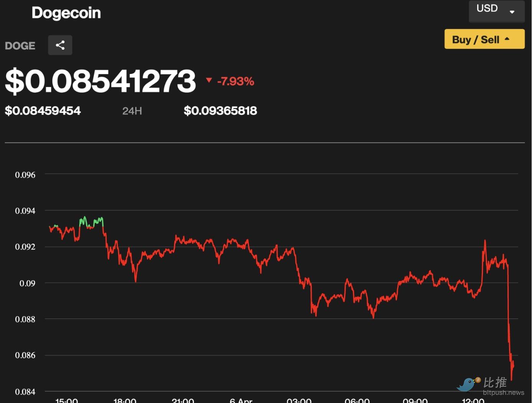532x403 pixels.
Task: Click the 0.094 y-axis label
Action: [x=25, y=211]
